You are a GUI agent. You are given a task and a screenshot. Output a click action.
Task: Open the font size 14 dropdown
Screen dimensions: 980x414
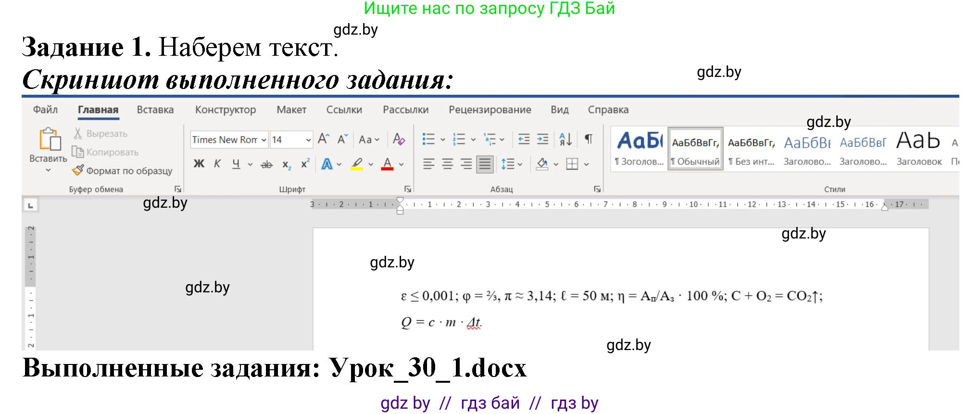pos(308,140)
